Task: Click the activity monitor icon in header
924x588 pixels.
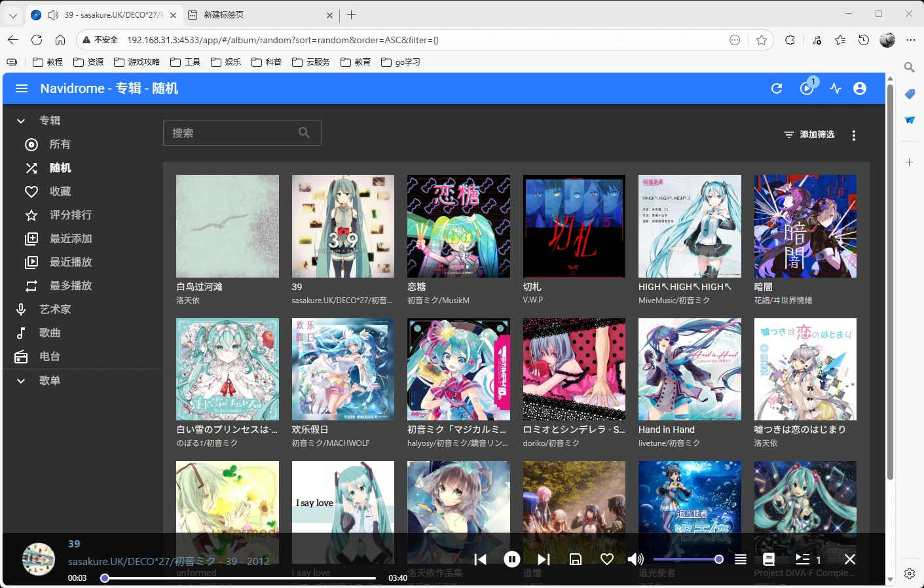Action: click(835, 88)
